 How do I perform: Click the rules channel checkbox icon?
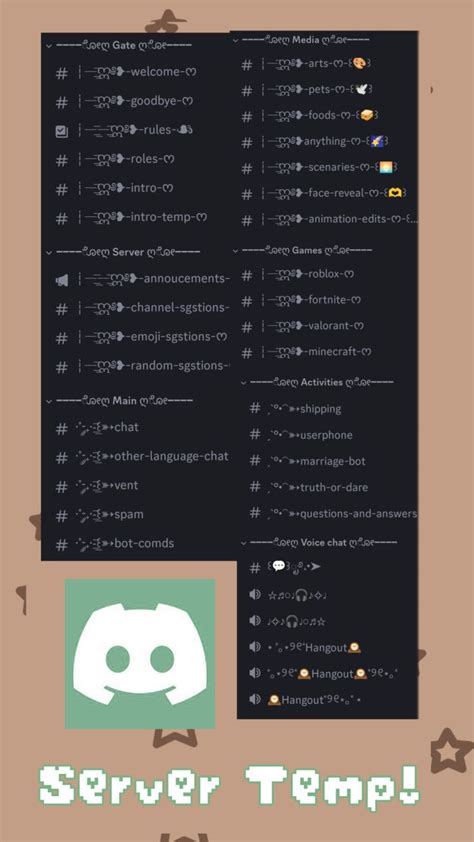click(62, 130)
